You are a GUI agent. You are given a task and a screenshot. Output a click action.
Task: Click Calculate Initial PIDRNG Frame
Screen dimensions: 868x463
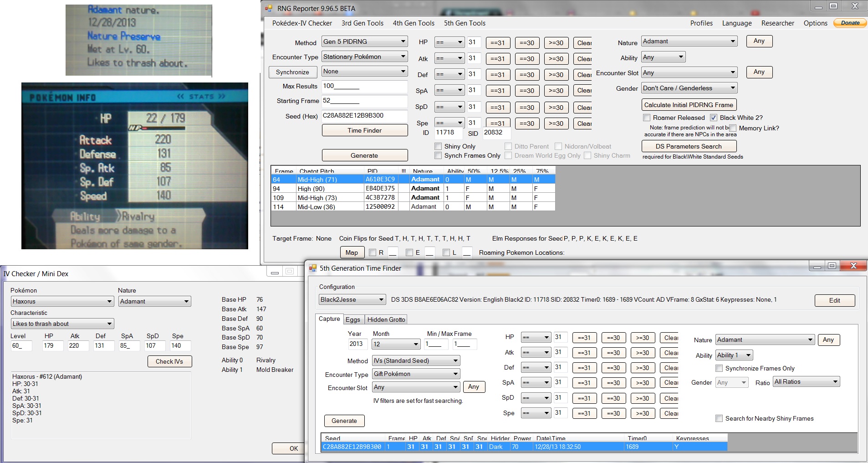tap(689, 105)
